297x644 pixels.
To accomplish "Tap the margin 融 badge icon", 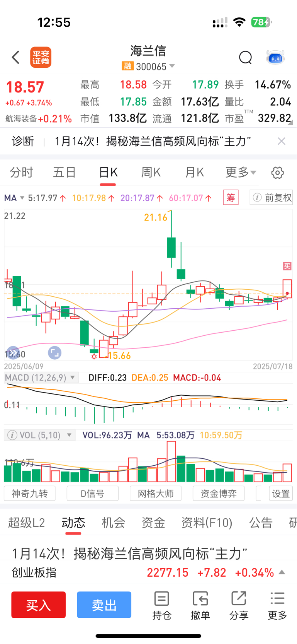I will tap(127, 66).
